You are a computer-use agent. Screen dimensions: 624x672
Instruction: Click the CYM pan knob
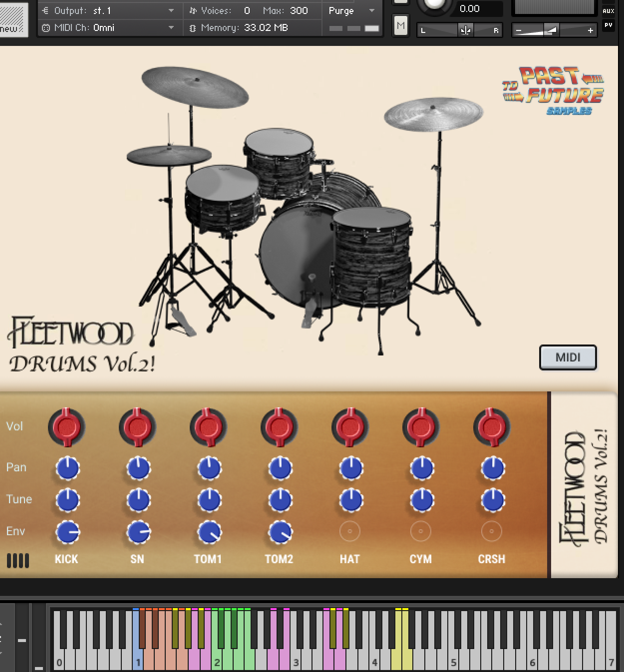point(422,468)
